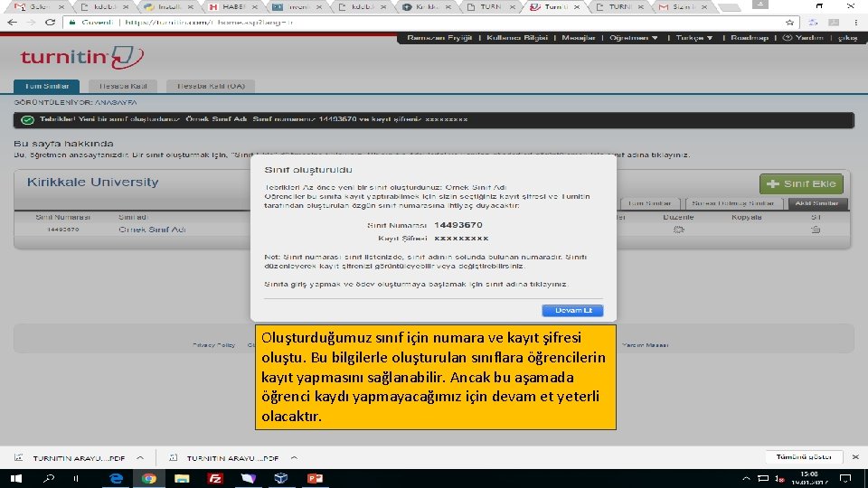Open PowerPoint from taskbar
Image resolution: width=868 pixels, height=488 pixels.
(315, 479)
